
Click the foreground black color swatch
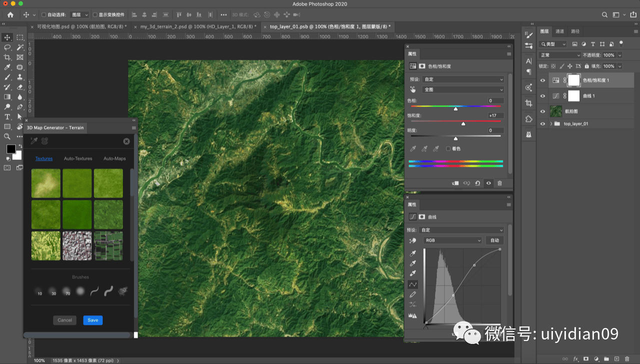[x=11, y=149]
